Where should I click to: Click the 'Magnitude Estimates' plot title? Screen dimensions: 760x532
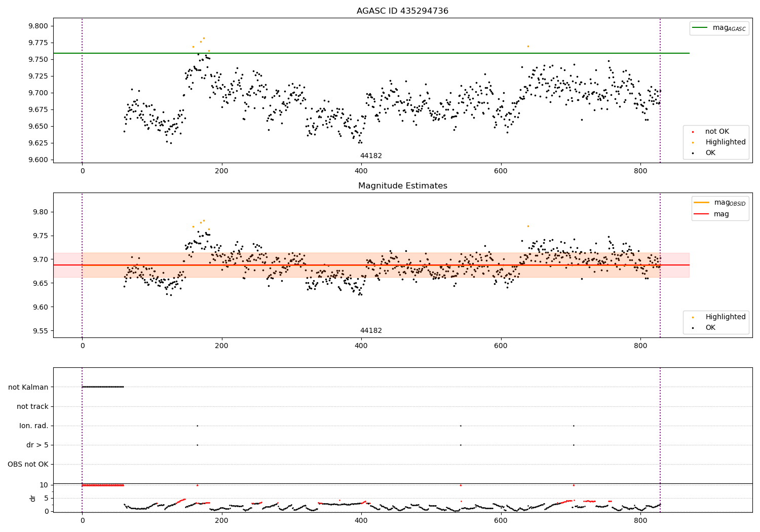click(402, 186)
